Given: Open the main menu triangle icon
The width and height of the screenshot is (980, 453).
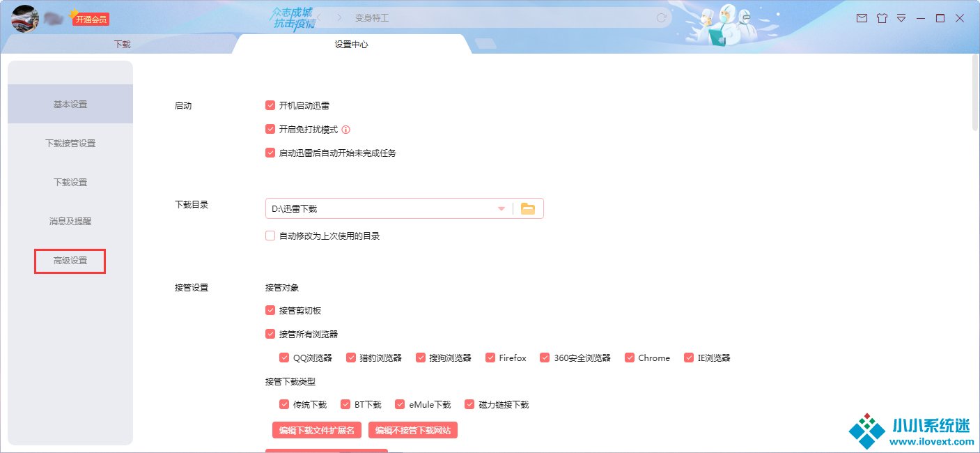Looking at the screenshot, I should [x=901, y=18].
